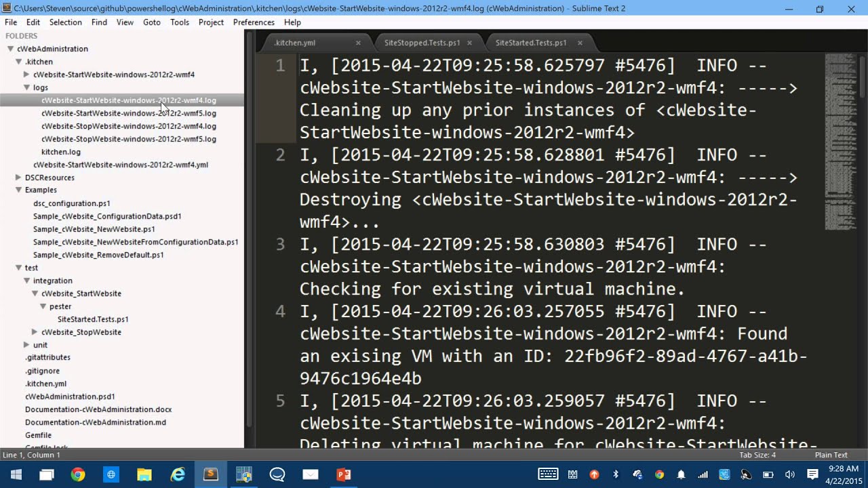The height and width of the screenshot is (488, 868).
Task: Click the minimap on the right edge
Action: [842, 142]
